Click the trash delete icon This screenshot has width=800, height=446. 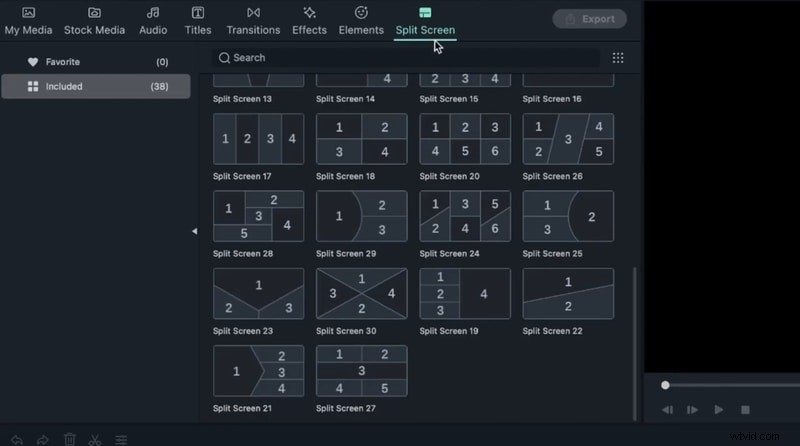[70, 439]
